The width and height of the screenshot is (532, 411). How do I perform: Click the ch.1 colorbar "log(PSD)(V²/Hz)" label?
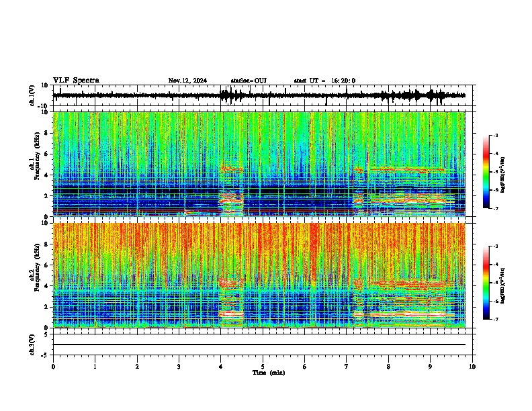503,175
